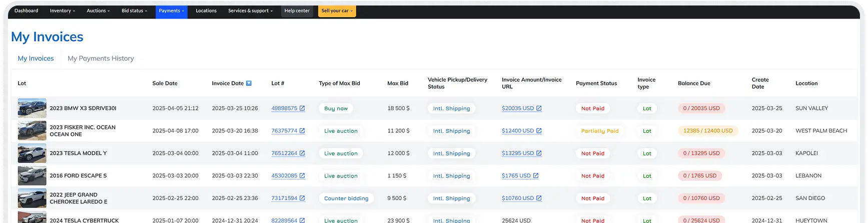This screenshot has height=223, width=868.
Task: Open lot number 73171594 link
Action: (x=284, y=198)
